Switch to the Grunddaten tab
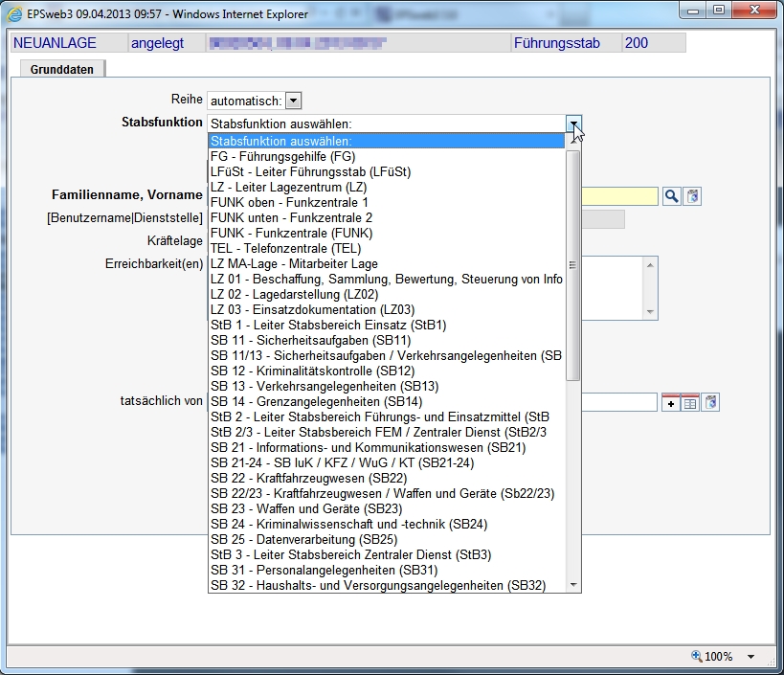Screen dimensions: 784x675 point(62,69)
